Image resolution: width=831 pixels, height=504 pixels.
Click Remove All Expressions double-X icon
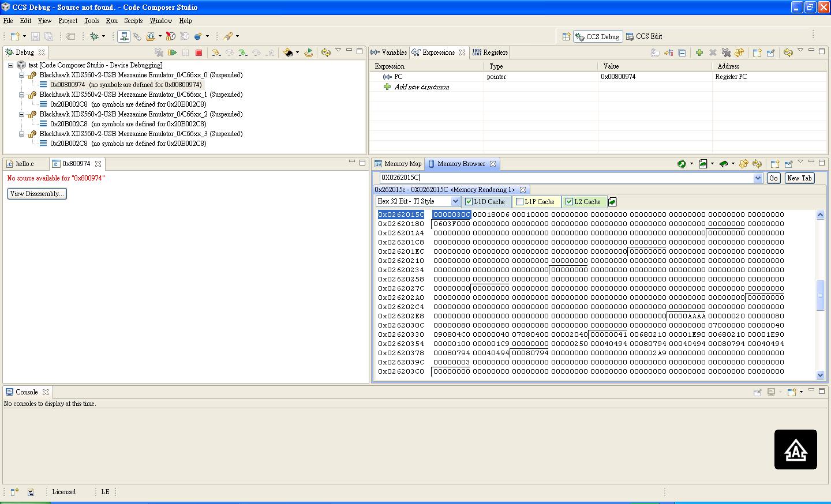726,52
